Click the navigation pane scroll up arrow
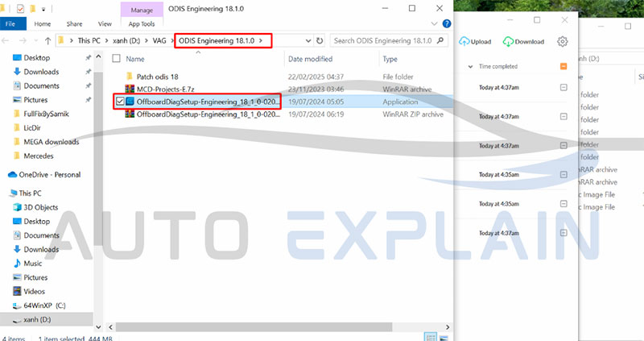The image size is (644, 341). pyautogui.click(x=98, y=56)
